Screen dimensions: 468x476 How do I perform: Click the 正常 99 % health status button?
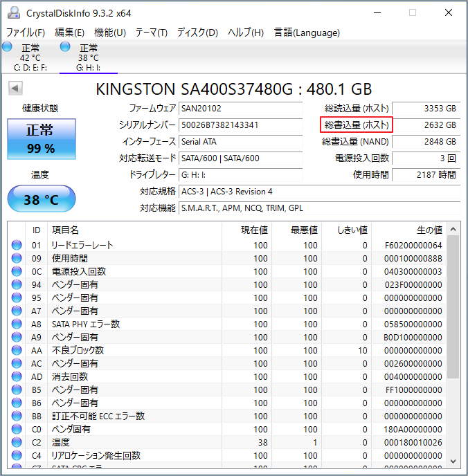pyautogui.click(x=42, y=139)
